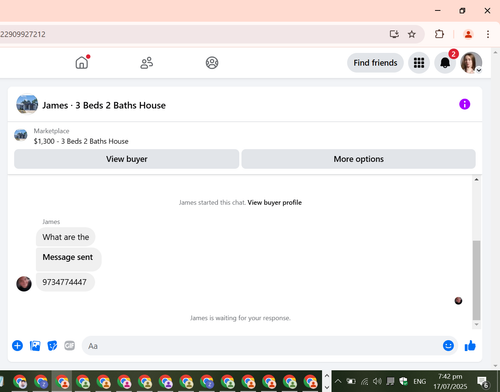Click the page scrollbar up arrow at right edge

pos(495,53)
